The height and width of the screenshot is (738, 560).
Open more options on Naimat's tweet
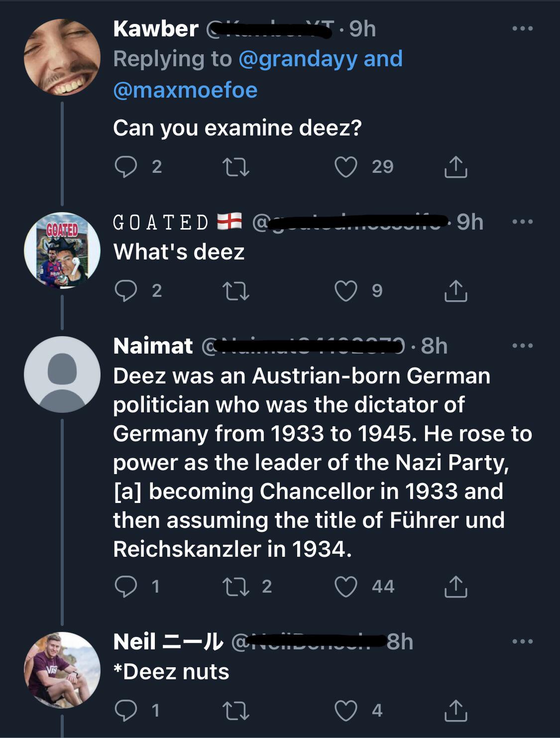[522, 346]
